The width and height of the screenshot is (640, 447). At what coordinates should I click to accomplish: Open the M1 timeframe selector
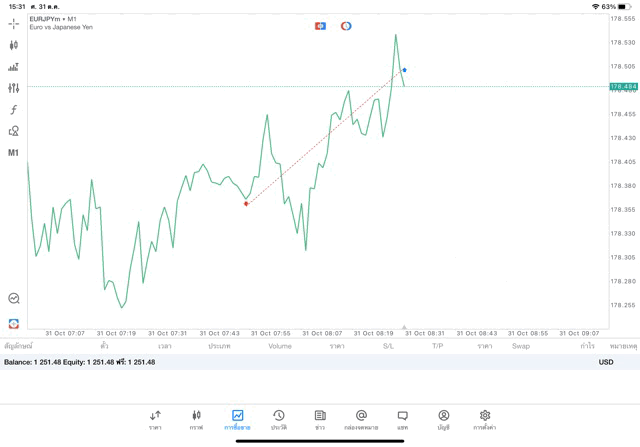pyautogui.click(x=14, y=153)
